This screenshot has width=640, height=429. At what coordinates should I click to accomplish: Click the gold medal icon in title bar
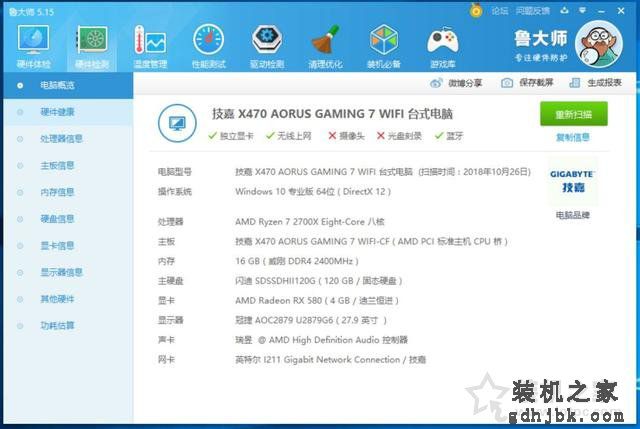coord(476,10)
